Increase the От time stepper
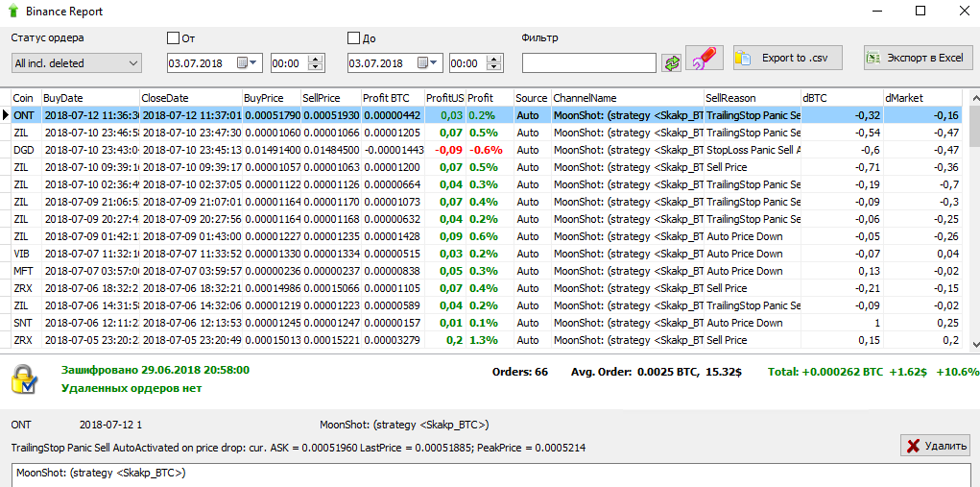 (315, 60)
